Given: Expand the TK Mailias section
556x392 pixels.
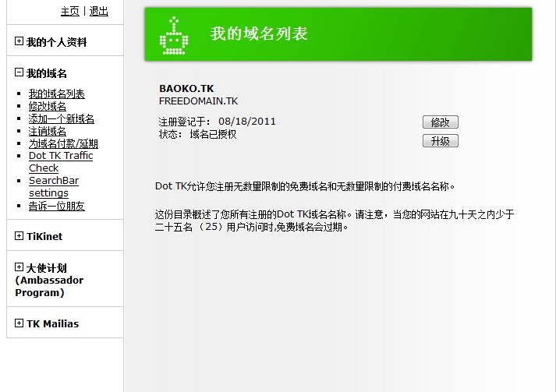Looking at the screenshot, I should point(19,323).
